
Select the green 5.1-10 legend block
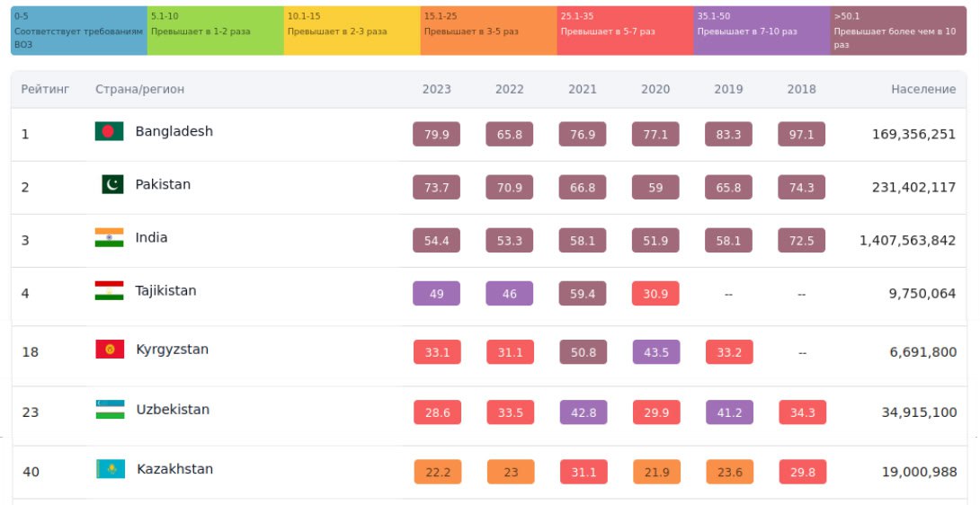(216, 31)
